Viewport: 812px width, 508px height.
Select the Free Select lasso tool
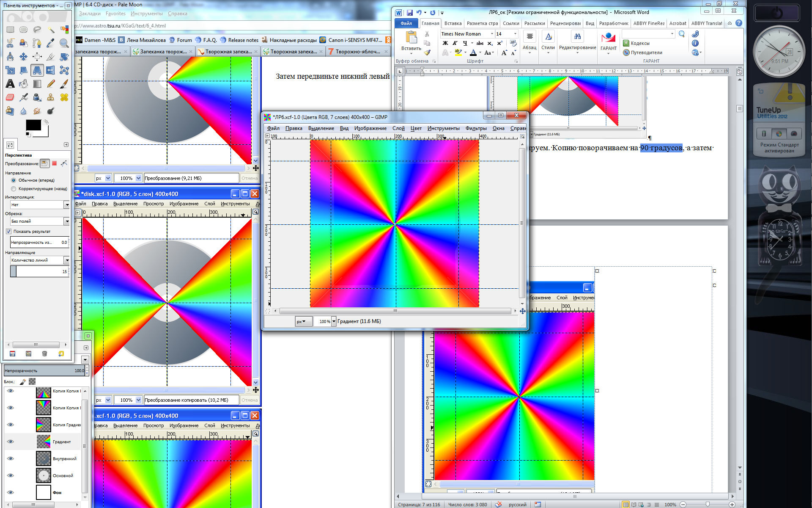37,30
